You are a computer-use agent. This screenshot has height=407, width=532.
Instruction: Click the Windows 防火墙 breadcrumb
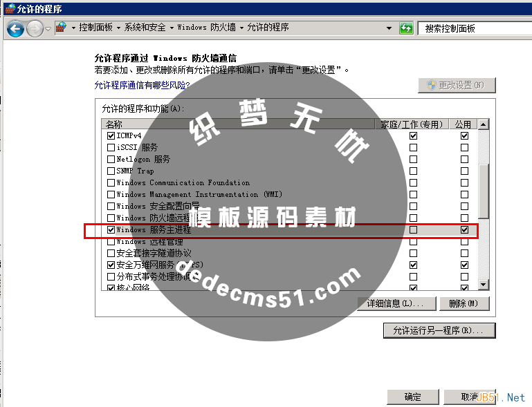pyautogui.click(x=207, y=28)
